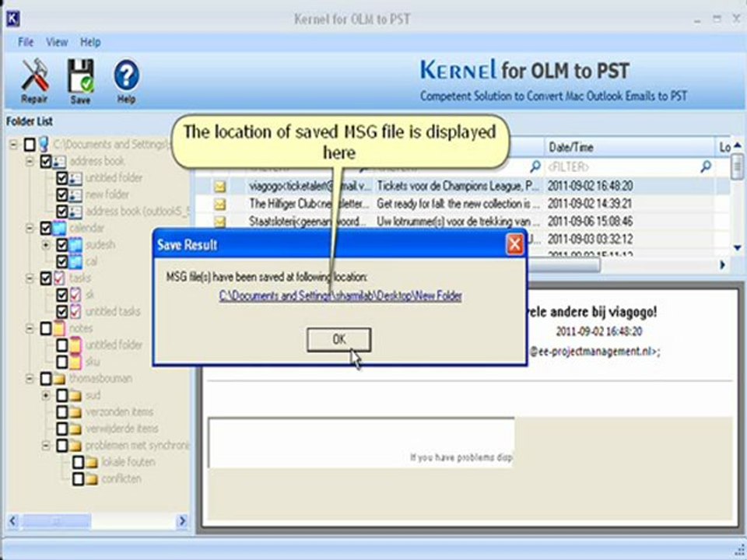
Task: Click the tasks folder icon
Action: click(x=60, y=278)
